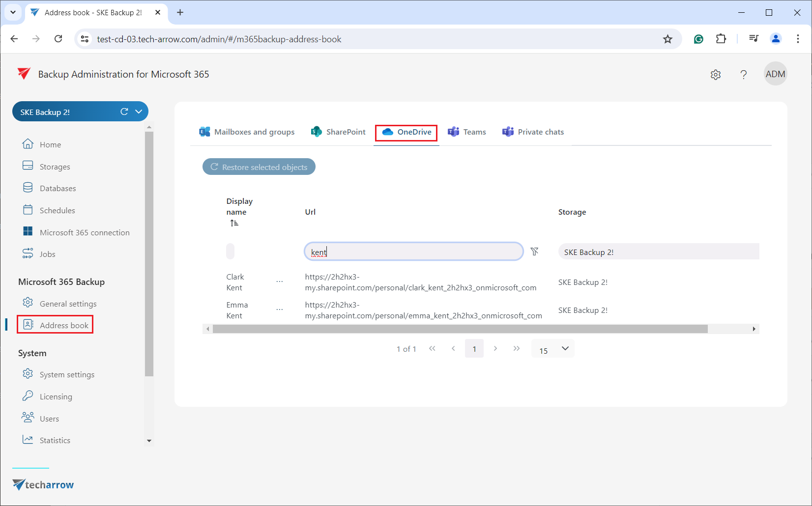This screenshot has width=812, height=506.
Task: Expand the SKE Backup 2! tenant dropdown
Action: (x=139, y=112)
